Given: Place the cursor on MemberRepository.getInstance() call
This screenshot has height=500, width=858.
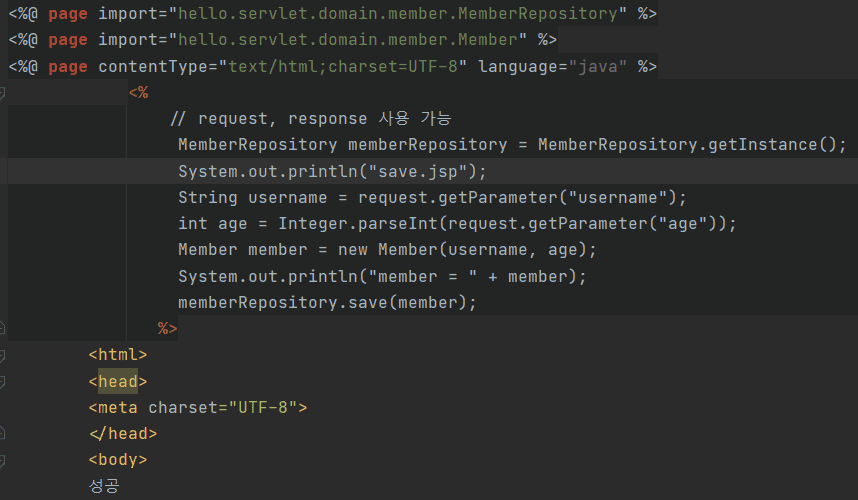Looking at the screenshot, I should [x=687, y=145].
